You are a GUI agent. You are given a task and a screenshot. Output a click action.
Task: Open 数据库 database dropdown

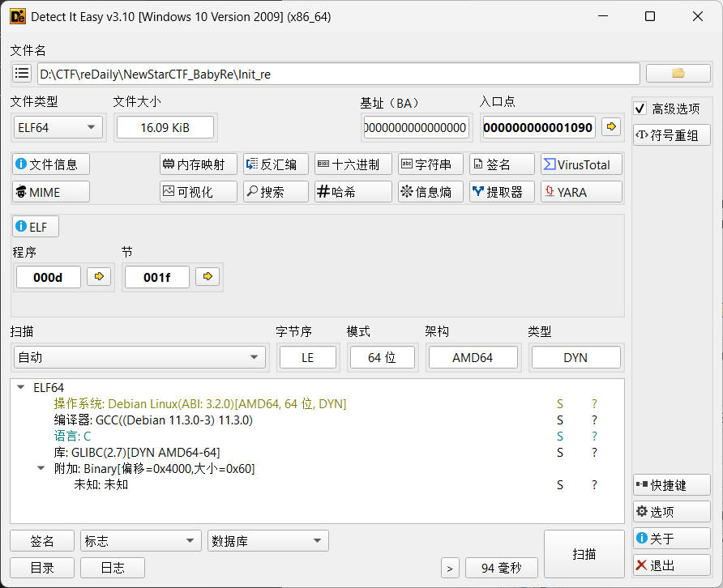pyautogui.click(x=268, y=540)
